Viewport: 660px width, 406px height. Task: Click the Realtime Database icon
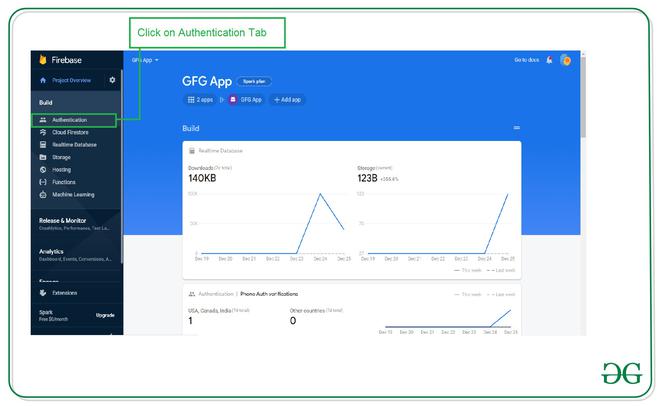coord(43,144)
